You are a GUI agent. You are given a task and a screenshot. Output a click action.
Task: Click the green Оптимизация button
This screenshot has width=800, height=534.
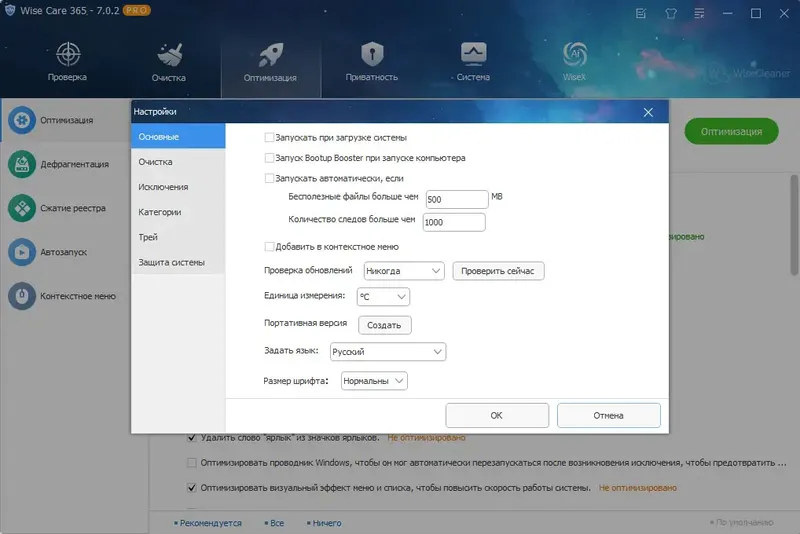[x=731, y=132]
